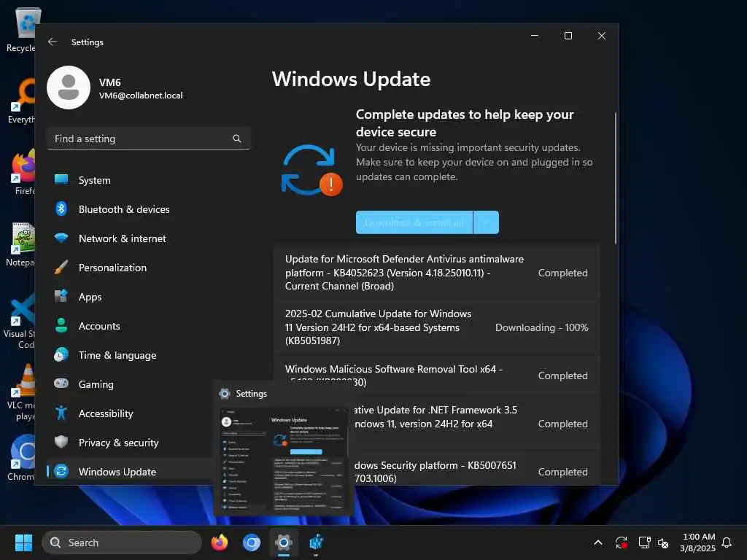Click the Personalization paintbrush icon
Screen dimensions: 747x560
tap(61, 267)
